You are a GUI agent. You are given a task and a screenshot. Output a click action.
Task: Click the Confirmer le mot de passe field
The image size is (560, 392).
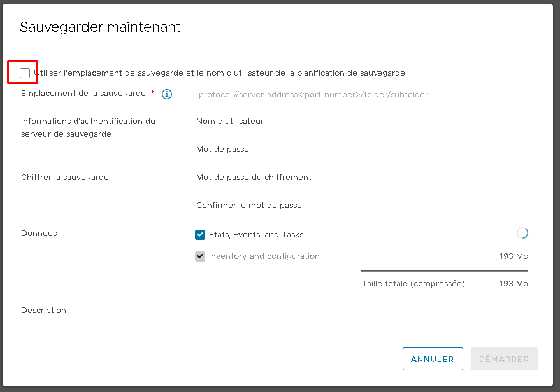(x=434, y=206)
